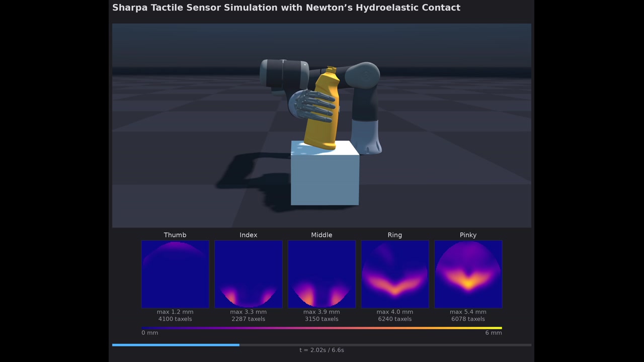This screenshot has width=644, height=362.
Task: Click the "0 mm" colorbar label
Action: pyautogui.click(x=150, y=333)
